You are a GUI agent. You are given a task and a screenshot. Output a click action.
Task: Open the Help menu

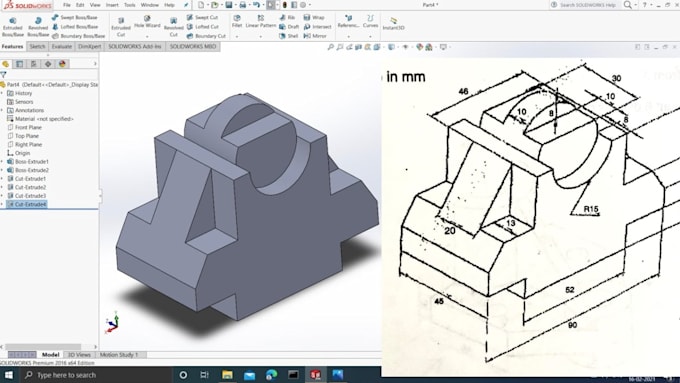[x=170, y=5]
